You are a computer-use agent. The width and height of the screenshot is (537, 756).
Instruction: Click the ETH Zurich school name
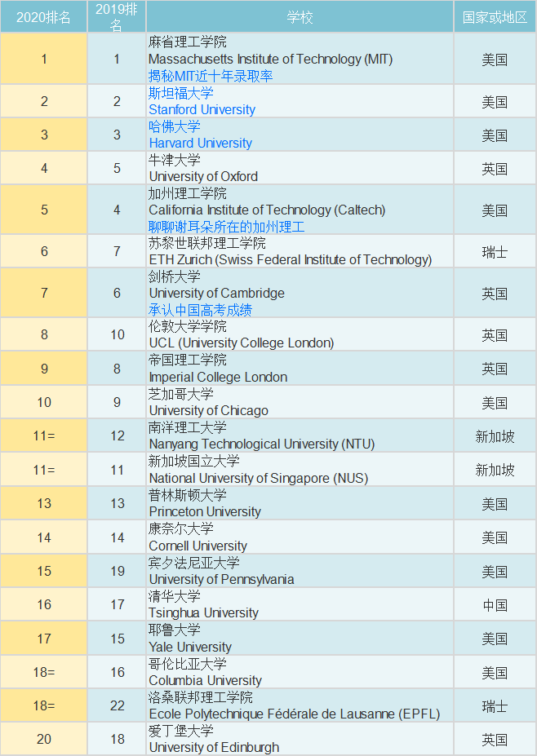point(290,260)
